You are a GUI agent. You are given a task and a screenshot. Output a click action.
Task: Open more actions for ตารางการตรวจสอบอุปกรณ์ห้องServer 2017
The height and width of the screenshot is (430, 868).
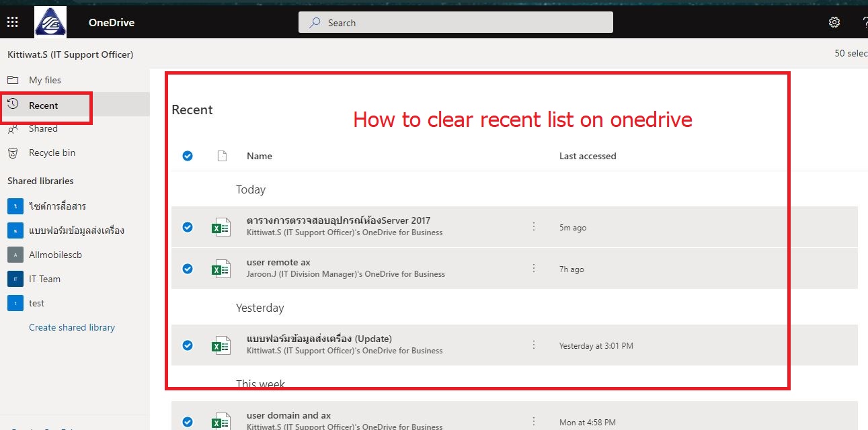534,226
